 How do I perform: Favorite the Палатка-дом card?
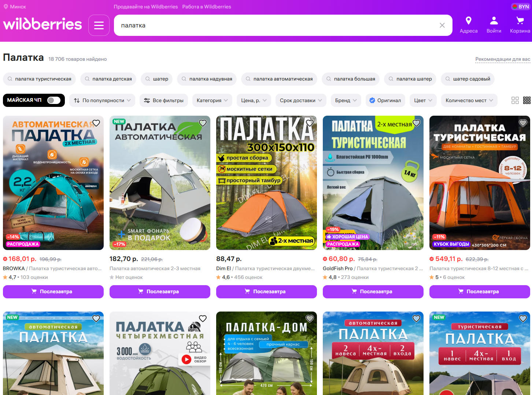click(310, 318)
